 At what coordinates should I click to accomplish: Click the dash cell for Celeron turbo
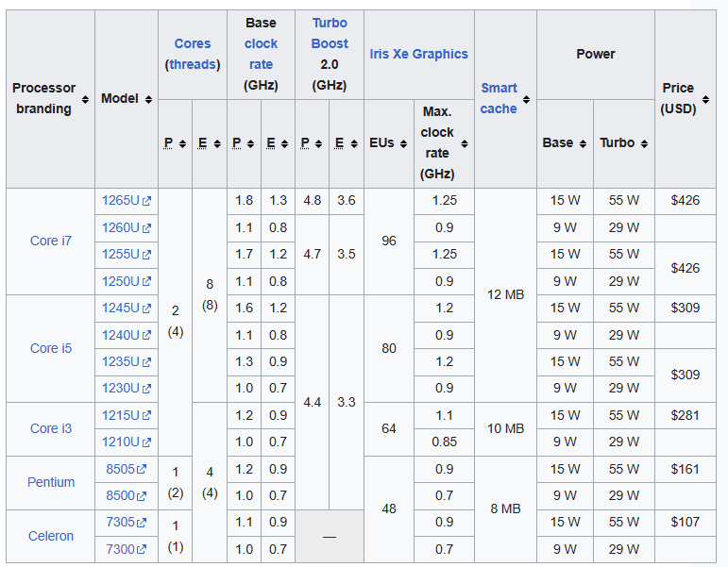(x=330, y=537)
